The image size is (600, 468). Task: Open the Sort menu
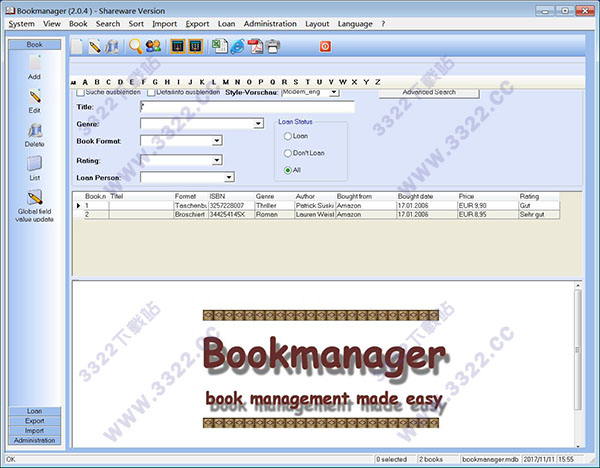(x=136, y=24)
